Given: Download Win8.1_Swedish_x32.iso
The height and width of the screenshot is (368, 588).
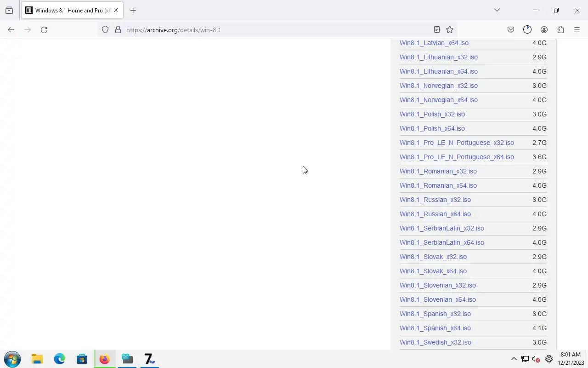Looking at the screenshot, I should coord(435,342).
